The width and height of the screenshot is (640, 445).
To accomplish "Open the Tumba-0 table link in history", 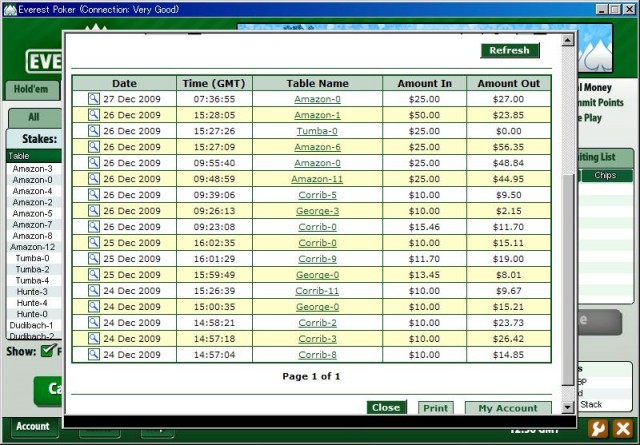I will tap(317, 131).
